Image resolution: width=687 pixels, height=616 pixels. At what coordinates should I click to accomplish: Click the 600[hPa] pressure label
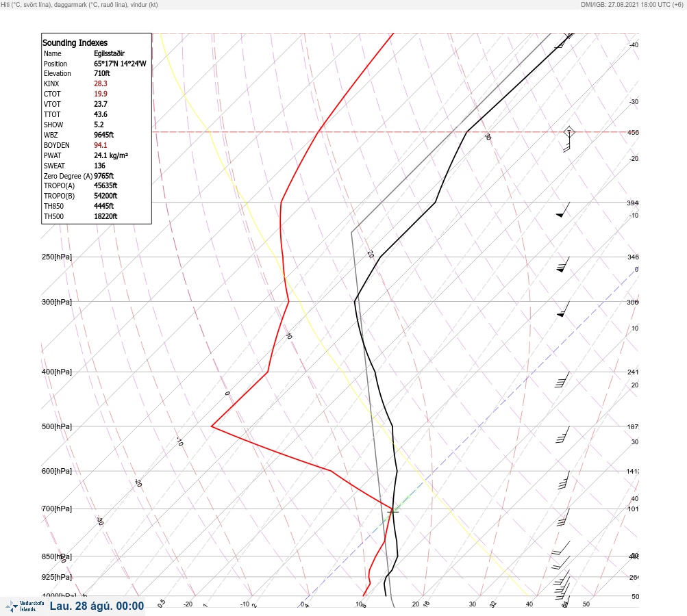coord(57,471)
